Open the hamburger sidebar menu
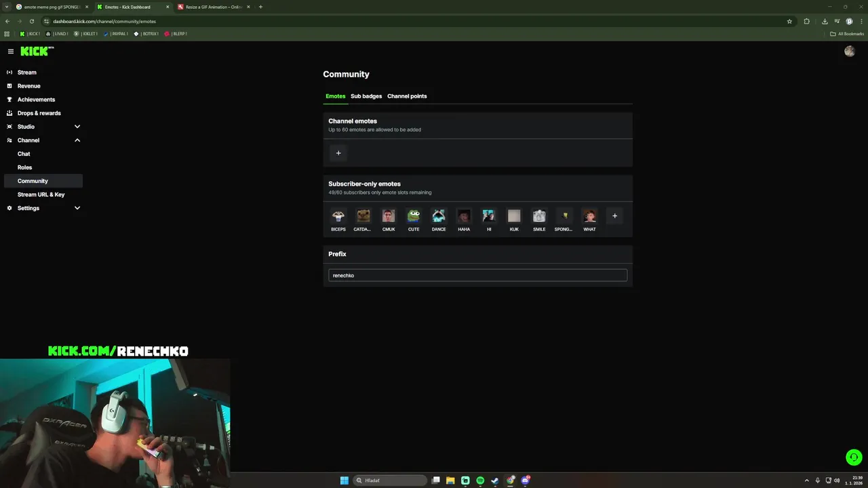Image resolution: width=868 pixels, height=488 pixels. (x=11, y=52)
